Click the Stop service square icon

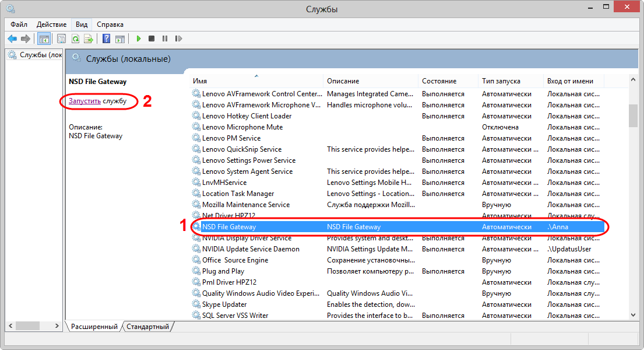[152, 38]
